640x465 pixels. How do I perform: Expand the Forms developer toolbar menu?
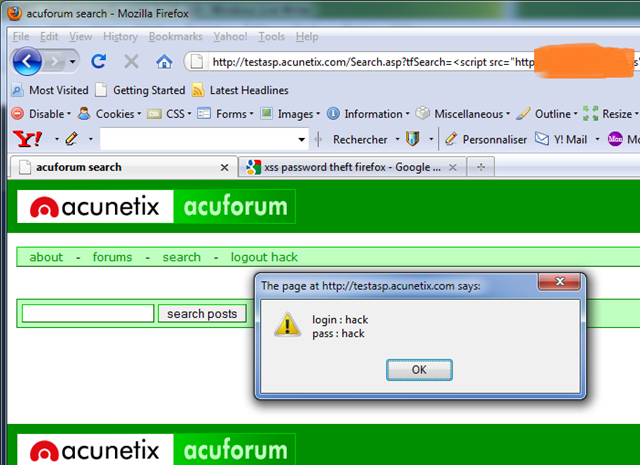click(x=225, y=114)
